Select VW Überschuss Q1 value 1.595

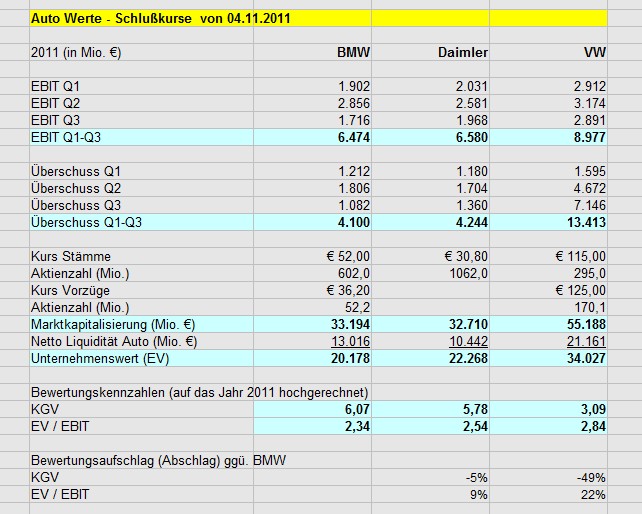pos(590,171)
